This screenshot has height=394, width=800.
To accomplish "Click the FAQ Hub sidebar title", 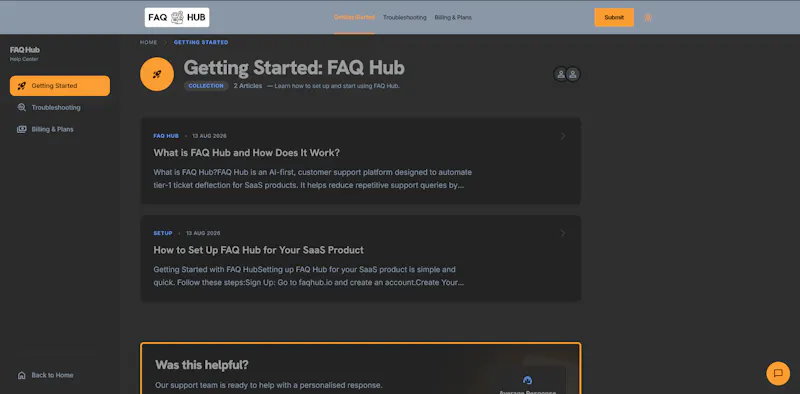I will click(24, 50).
